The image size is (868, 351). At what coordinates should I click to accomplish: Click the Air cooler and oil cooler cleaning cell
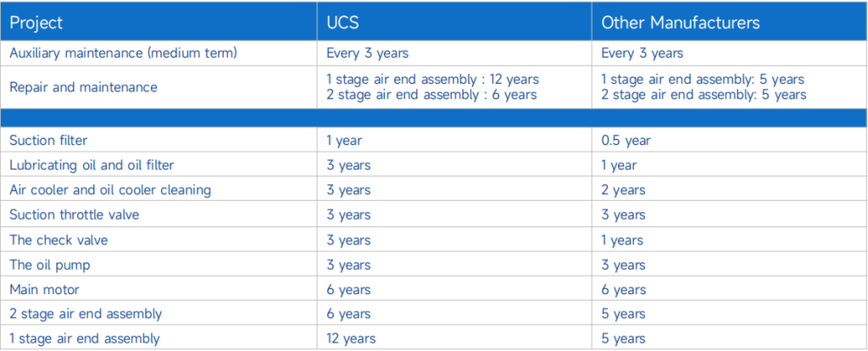tap(109, 190)
